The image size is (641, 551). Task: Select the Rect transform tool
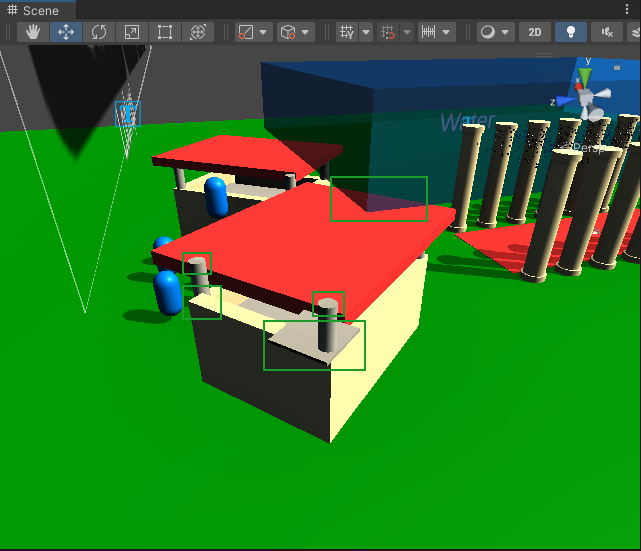[165, 32]
